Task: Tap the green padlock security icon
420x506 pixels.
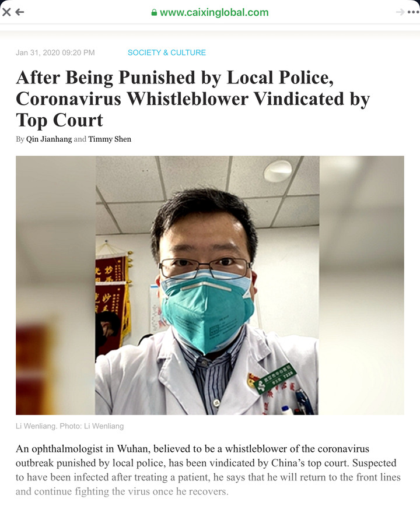Action: pyautogui.click(x=155, y=13)
